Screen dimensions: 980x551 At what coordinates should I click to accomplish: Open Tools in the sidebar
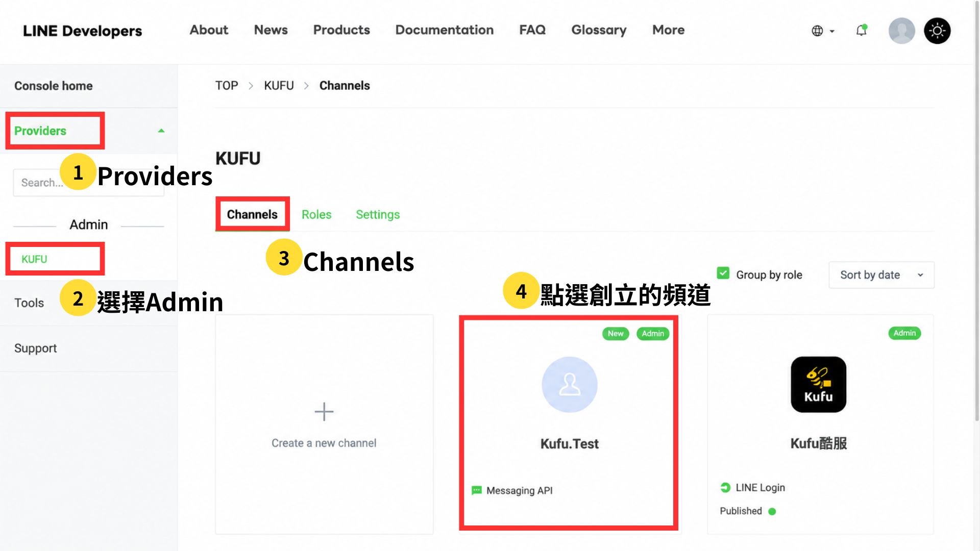29,303
